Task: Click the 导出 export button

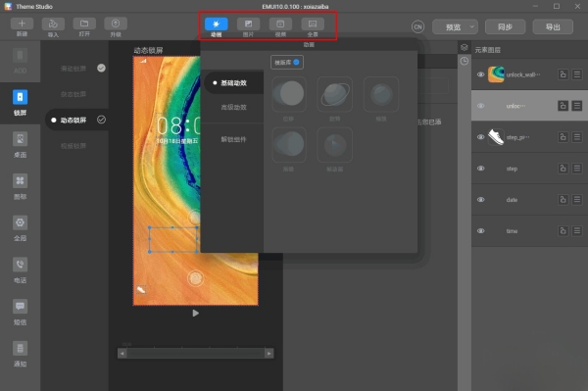Action: point(553,27)
